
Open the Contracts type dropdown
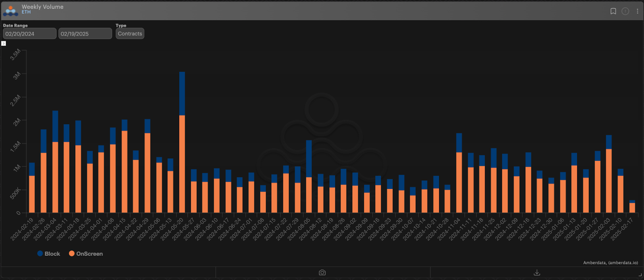(x=130, y=34)
